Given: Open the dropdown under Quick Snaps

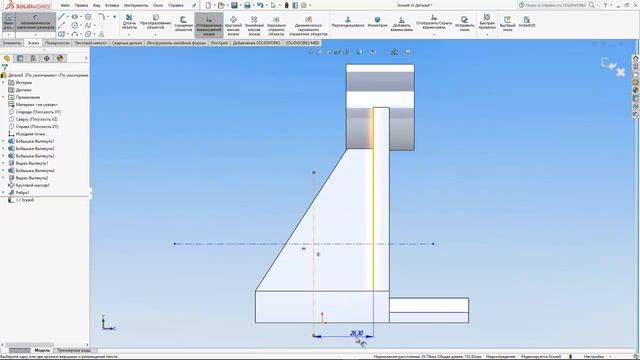Looking at the screenshot, I should 487,35.
